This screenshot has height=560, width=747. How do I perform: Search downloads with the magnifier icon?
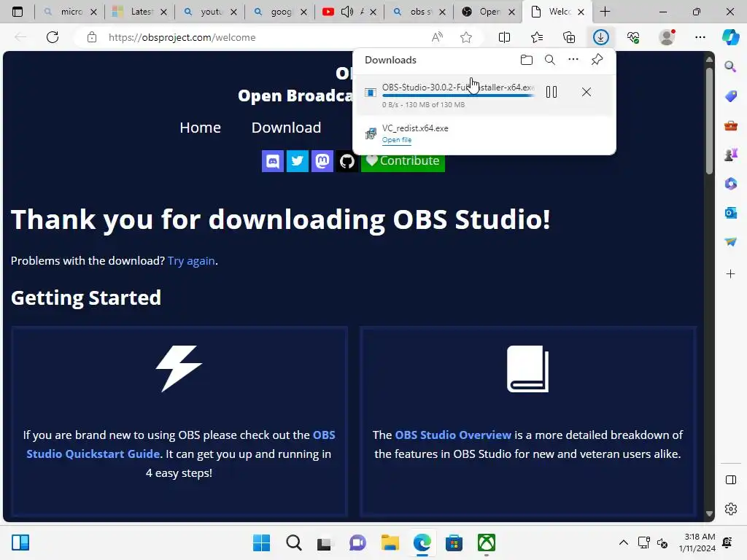(550, 60)
